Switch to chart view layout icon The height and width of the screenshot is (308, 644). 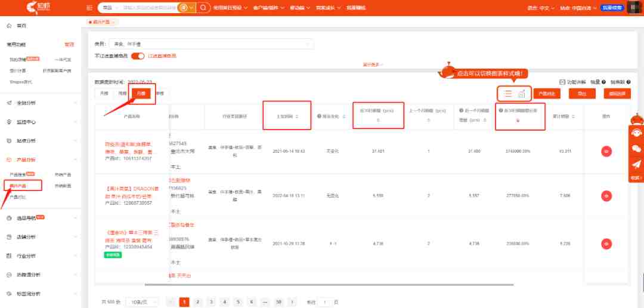click(522, 94)
